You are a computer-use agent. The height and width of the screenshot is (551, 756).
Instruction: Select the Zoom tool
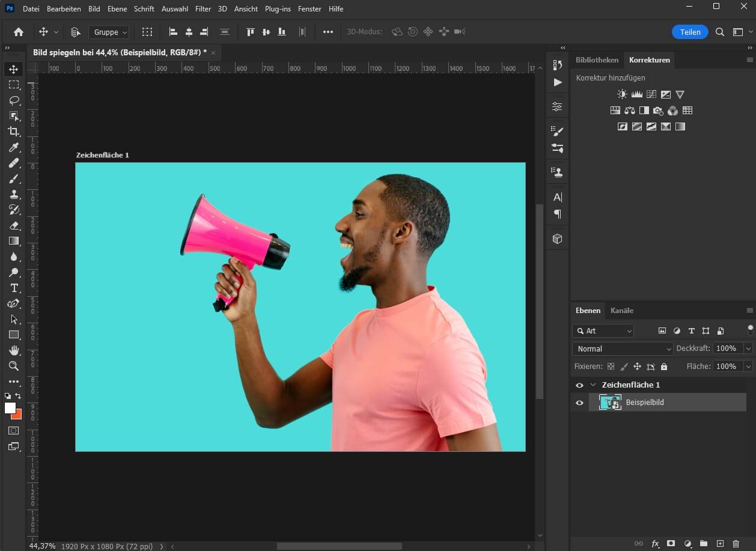coord(14,366)
